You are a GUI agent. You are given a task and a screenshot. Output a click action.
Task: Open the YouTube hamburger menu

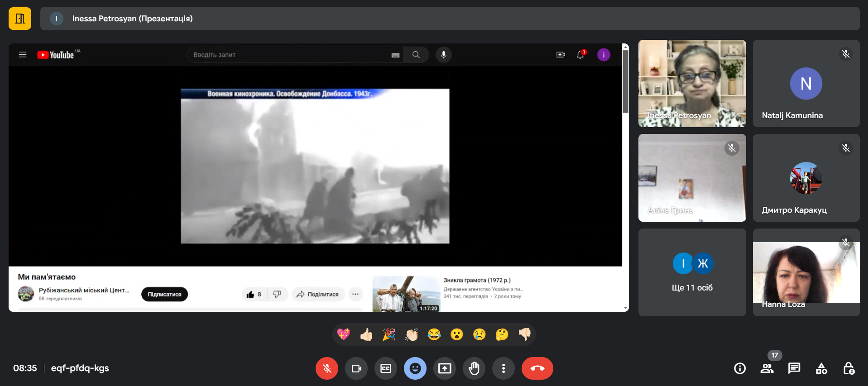tap(23, 55)
